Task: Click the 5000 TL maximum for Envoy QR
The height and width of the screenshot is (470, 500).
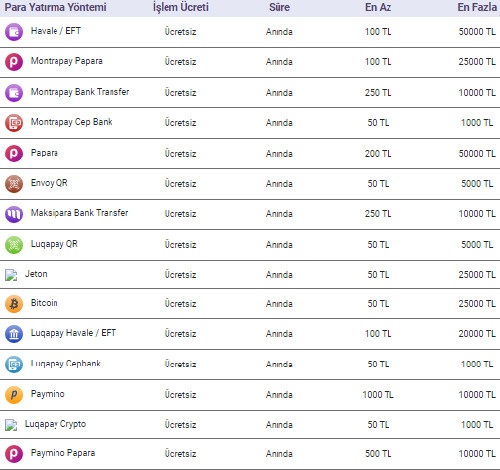Action: click(x=477, y=184)
